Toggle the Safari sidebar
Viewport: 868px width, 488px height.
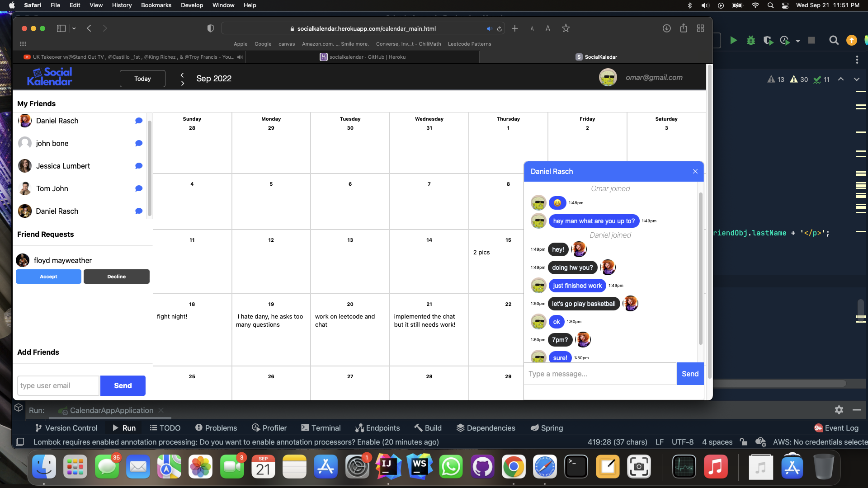61,28
